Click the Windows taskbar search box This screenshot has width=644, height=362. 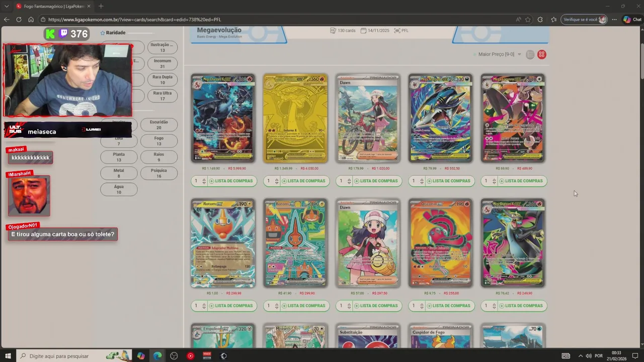[74, 356]
